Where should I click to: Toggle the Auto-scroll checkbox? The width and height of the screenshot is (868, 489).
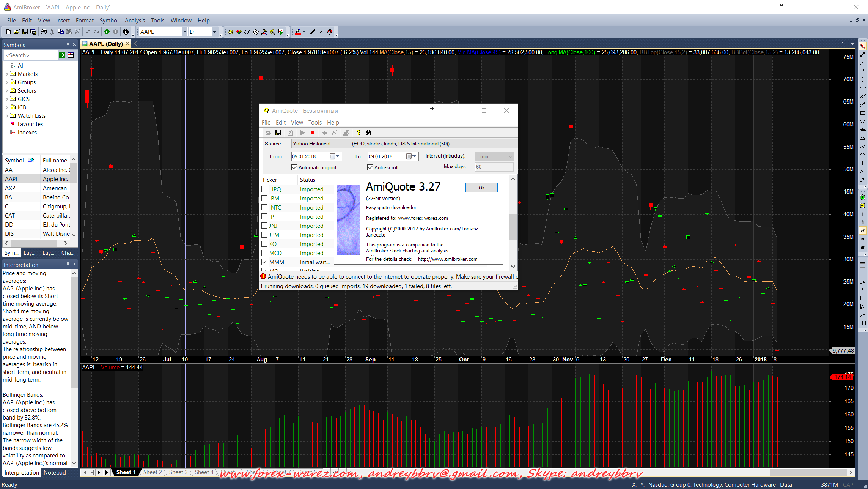coord(370,167)
